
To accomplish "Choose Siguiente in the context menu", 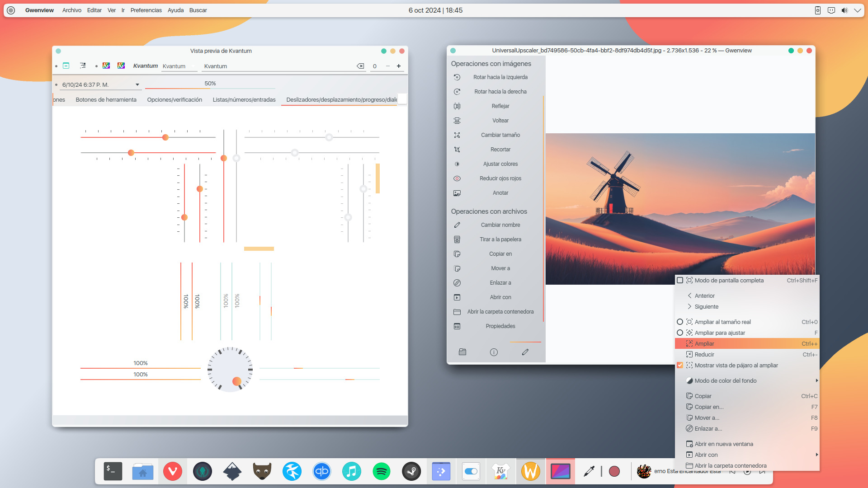I will (747, 307).
